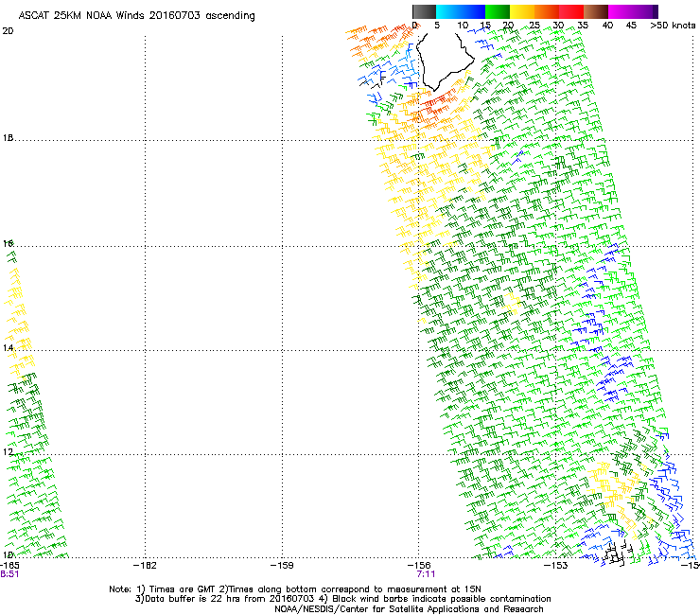Click the gray 0-5 knots legend swatch

pos(424,11)
